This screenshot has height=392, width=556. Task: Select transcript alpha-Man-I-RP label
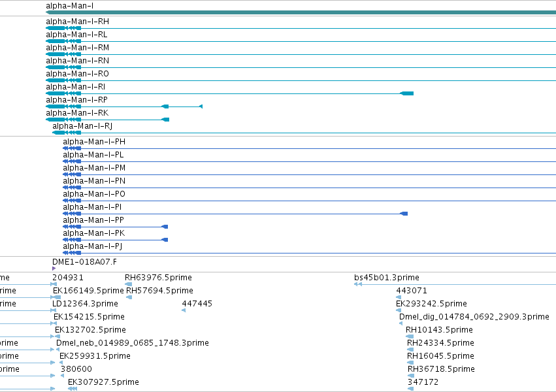(76, 101)
